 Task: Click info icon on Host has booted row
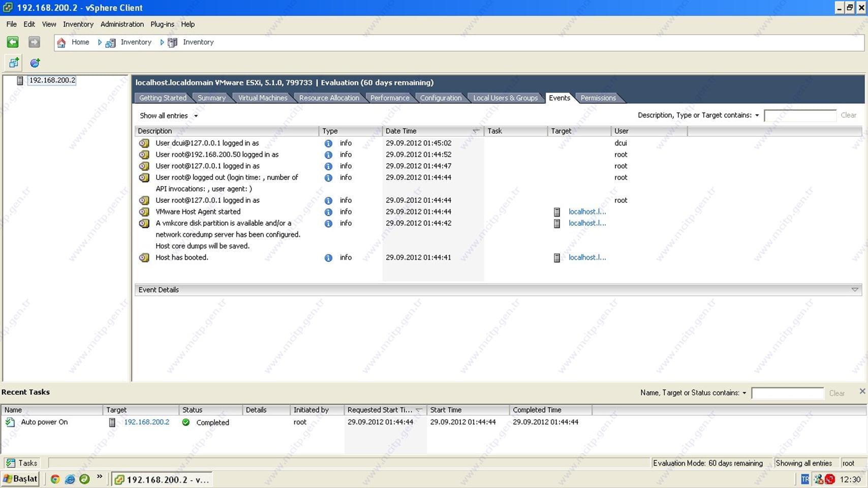[x=328, y=258]
